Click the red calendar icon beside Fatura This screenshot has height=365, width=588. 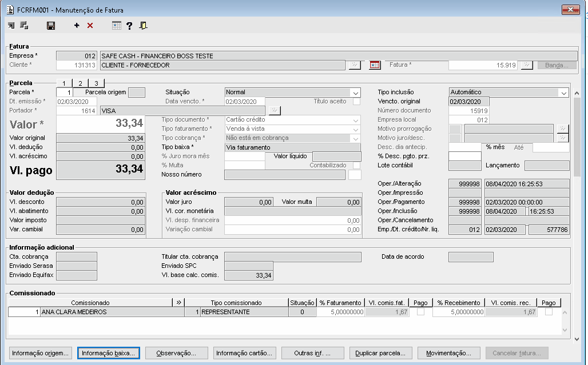375,65
